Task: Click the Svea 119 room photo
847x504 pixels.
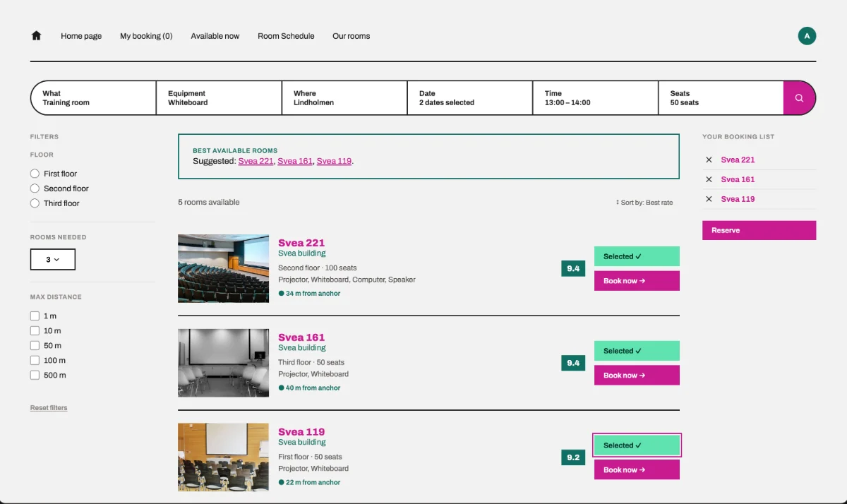Action: coord(223,457)
